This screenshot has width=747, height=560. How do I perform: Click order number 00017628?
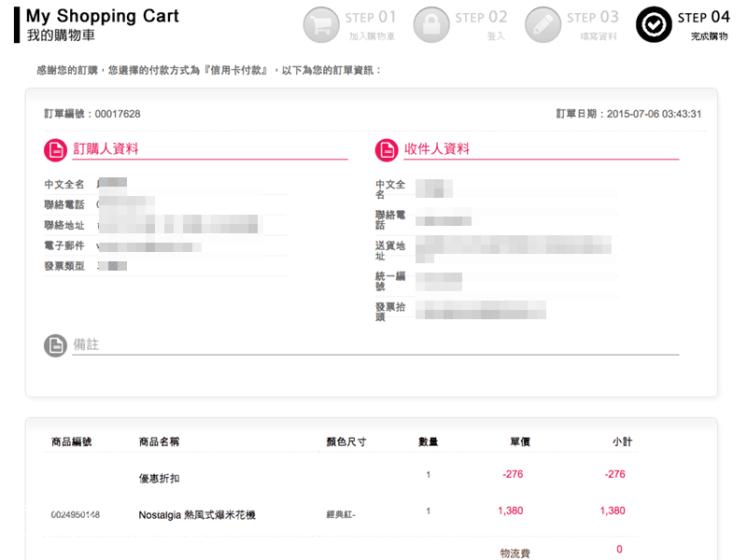(x=118, y=114)
